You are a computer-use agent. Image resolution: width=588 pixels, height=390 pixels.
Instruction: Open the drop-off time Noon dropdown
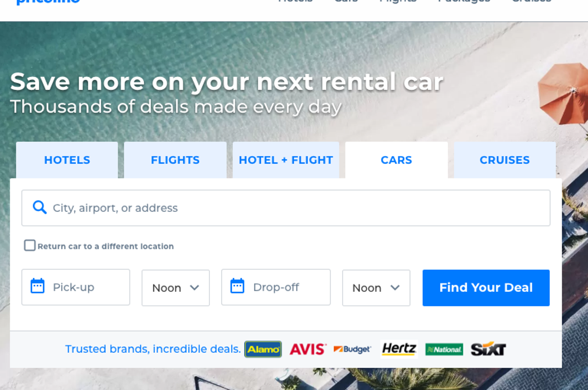[x=376, y=288]
